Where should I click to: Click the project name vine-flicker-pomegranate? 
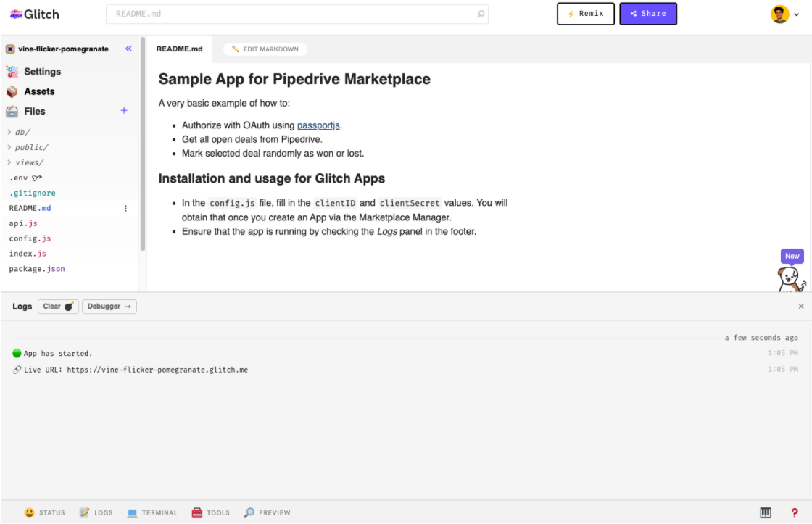tap(63, 49)
